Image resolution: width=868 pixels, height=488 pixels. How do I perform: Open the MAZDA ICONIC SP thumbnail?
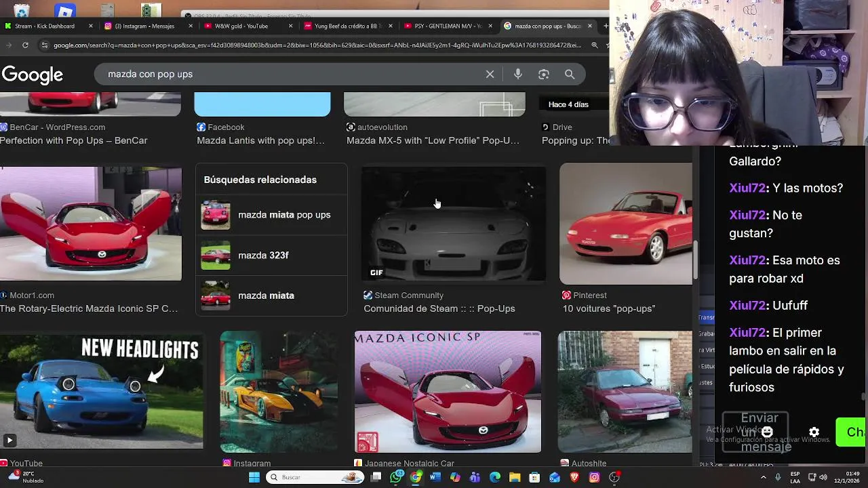[x=448, y=392]
